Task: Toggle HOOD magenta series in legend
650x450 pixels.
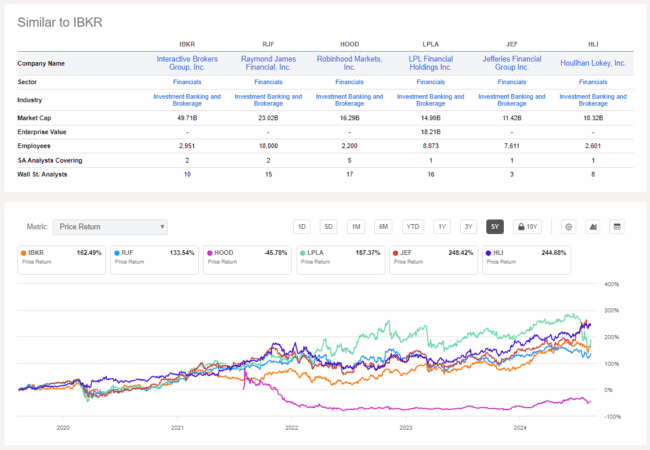Action: [x=247, y=260]
